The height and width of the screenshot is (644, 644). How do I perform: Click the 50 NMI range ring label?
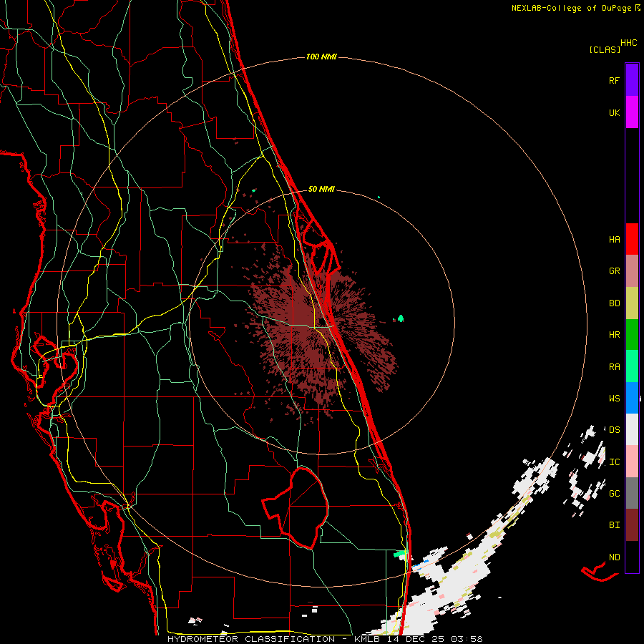click(x=321, y=189)
